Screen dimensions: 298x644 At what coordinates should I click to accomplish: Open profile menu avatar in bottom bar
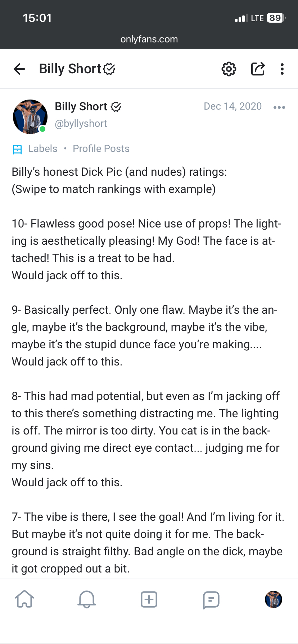pyautogui.click(x=274, y=599)
